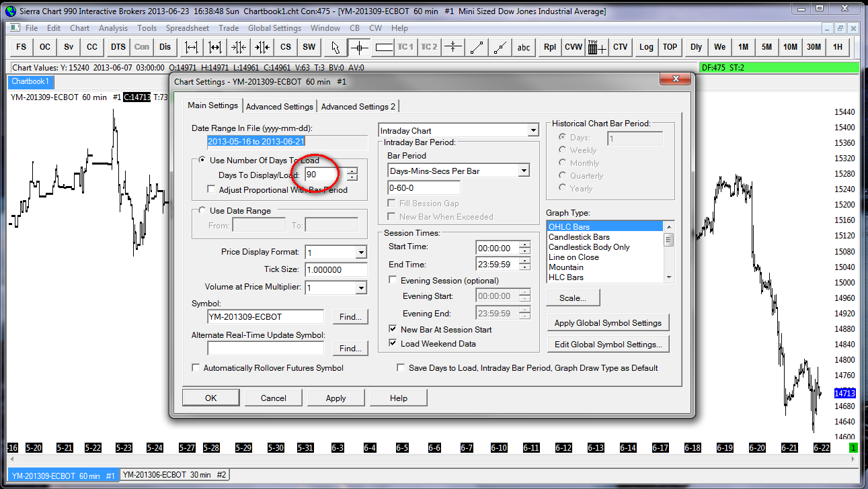
Task: Select the rectangle drawing tool
Action: pos(384,47)
